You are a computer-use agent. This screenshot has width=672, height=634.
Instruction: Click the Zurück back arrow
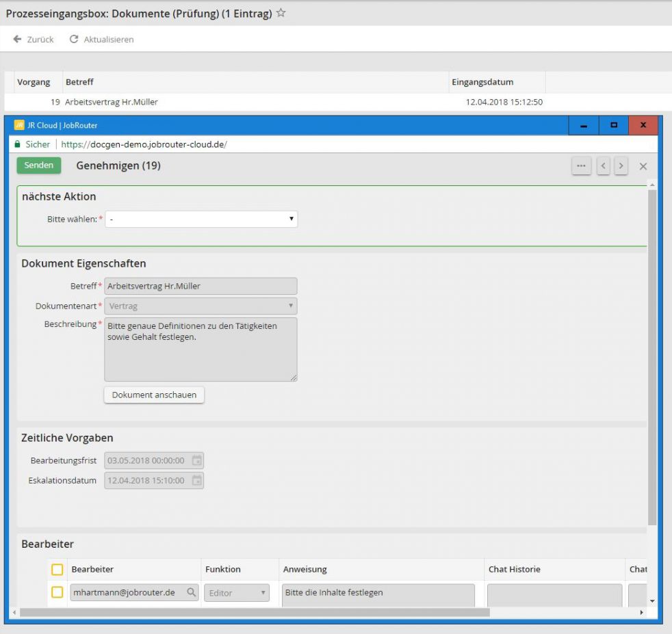click(18, 40)
